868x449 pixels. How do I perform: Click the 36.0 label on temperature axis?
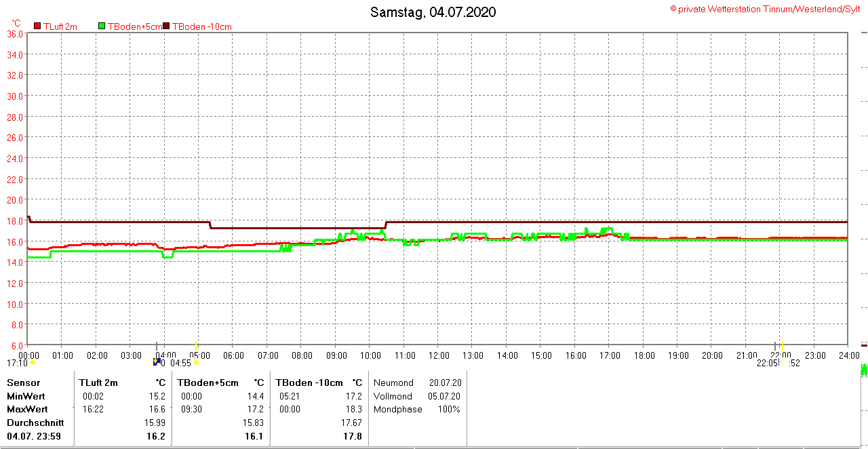click(x=15, y=34)
